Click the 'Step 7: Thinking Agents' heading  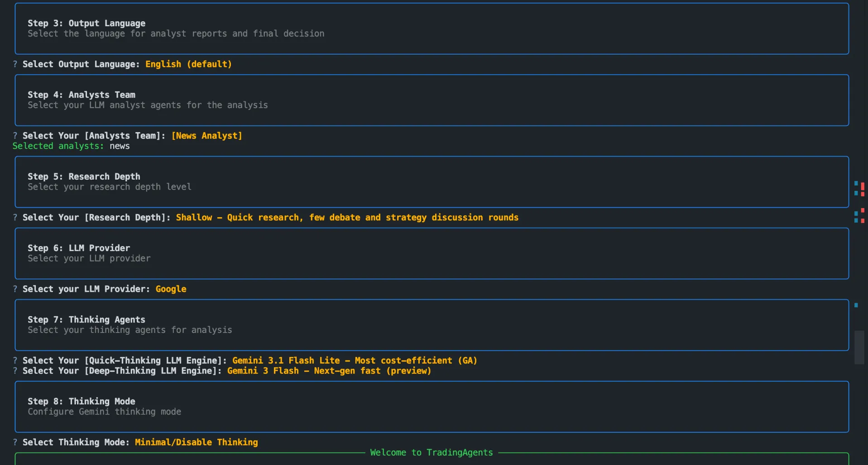[x=86, y=319]
